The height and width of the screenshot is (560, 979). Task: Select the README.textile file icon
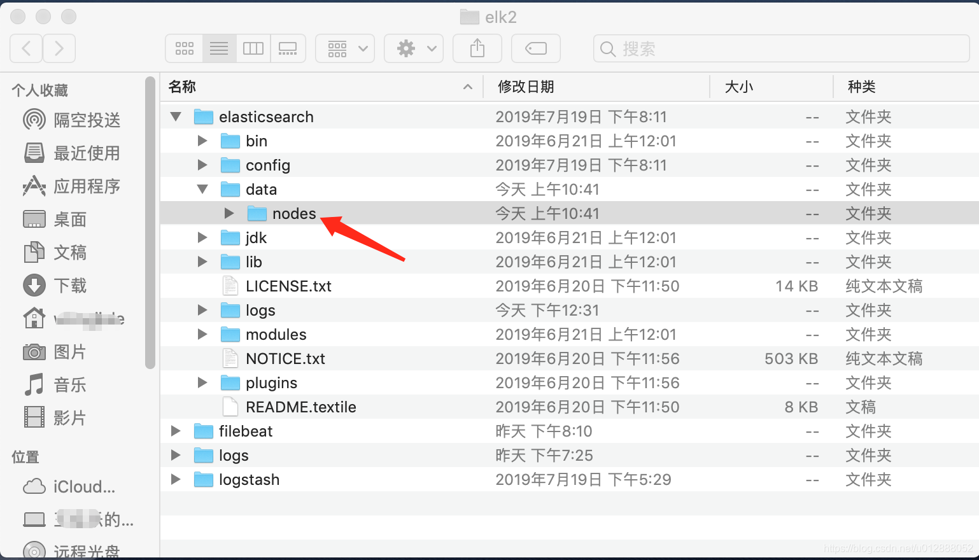point(230,407)
